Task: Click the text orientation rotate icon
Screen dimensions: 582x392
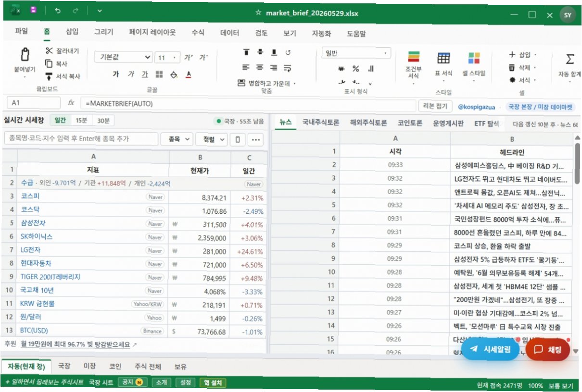Action: [288, 52]
